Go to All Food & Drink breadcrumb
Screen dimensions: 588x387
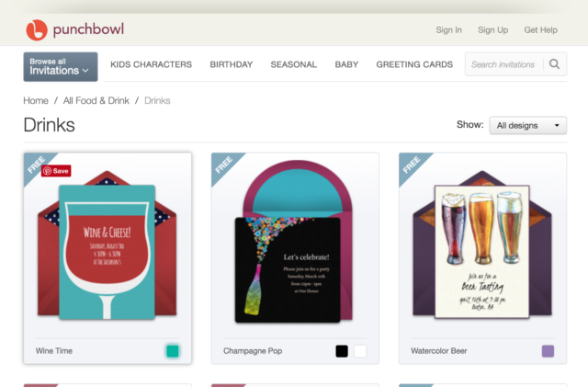tap(96, 100)
